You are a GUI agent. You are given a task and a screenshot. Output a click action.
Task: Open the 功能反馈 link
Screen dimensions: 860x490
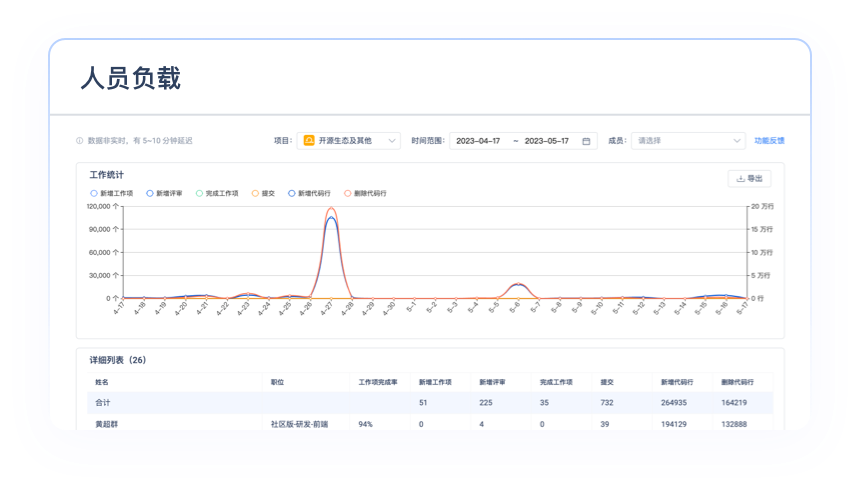tap(769, 141)
